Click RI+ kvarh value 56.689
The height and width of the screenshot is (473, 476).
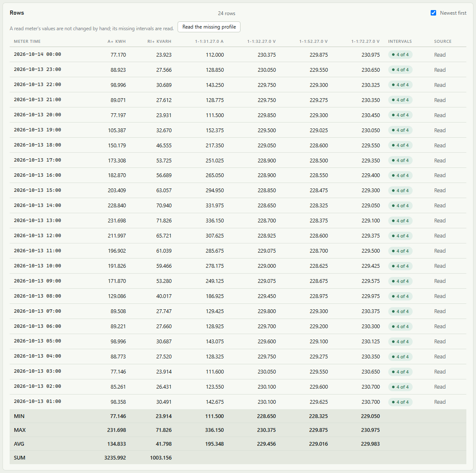(x=164, y=175)
